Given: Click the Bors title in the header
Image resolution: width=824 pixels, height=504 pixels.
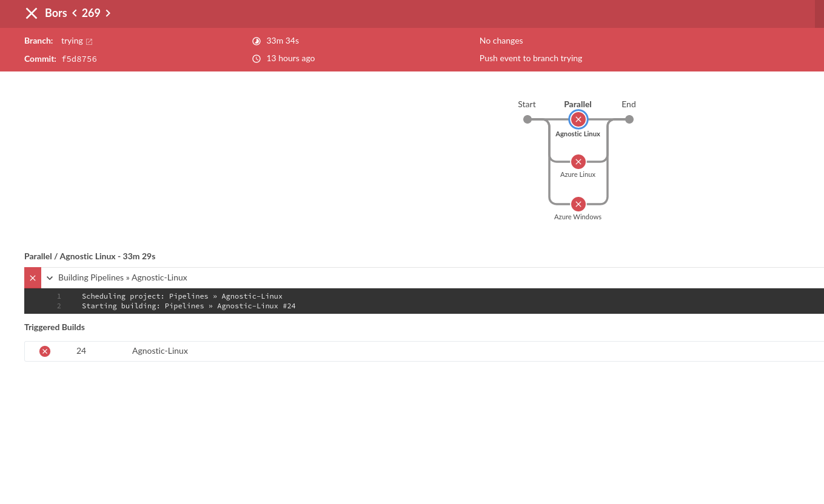Looking at the screenshot, I should [x=56, y=13].
